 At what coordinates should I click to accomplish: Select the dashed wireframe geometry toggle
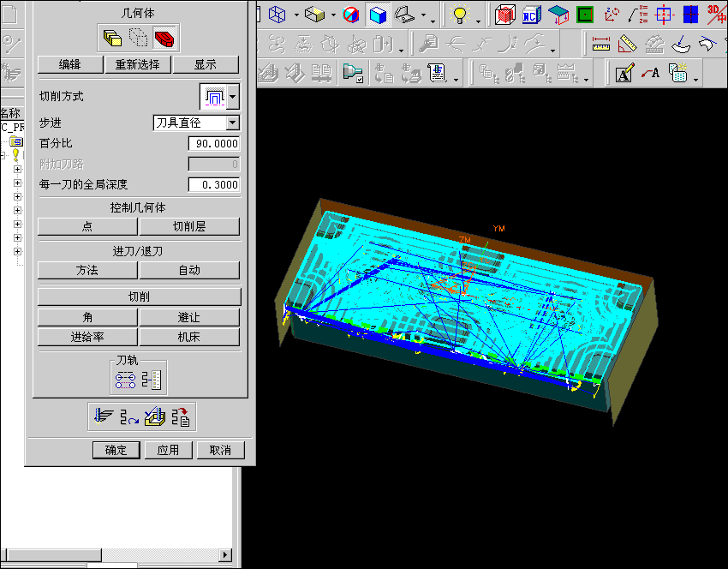click(138, 38)
